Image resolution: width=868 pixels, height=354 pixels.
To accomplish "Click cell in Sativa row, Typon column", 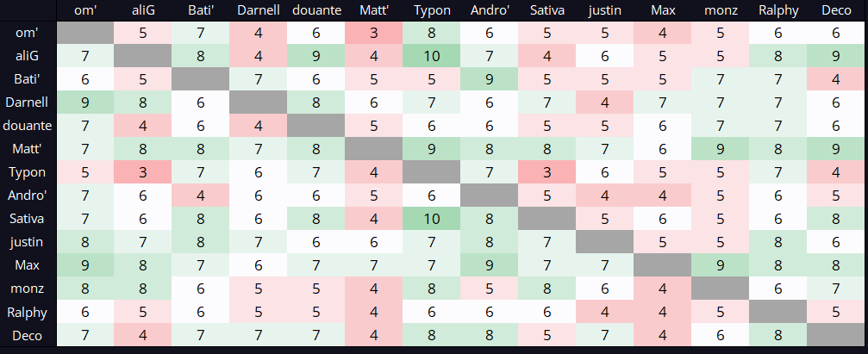I will (431, 219).
